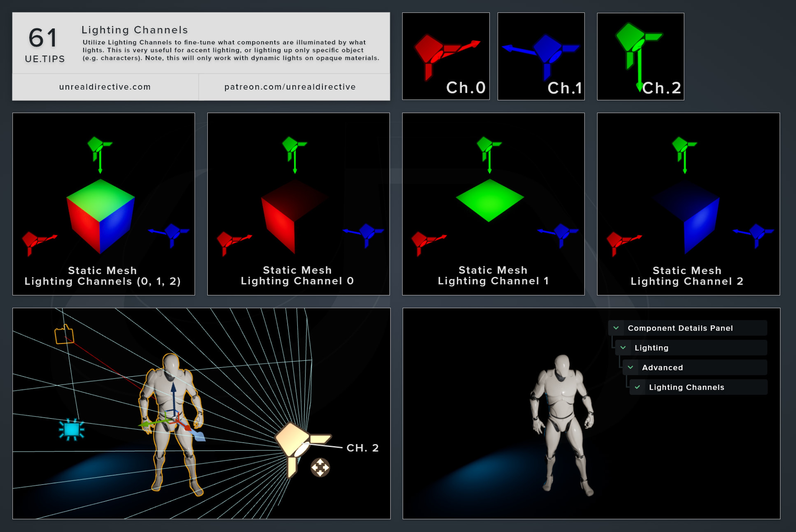Open the unrealdirective.com link
Viewport: 796px width, 532px height.
[x=105, y=87]
